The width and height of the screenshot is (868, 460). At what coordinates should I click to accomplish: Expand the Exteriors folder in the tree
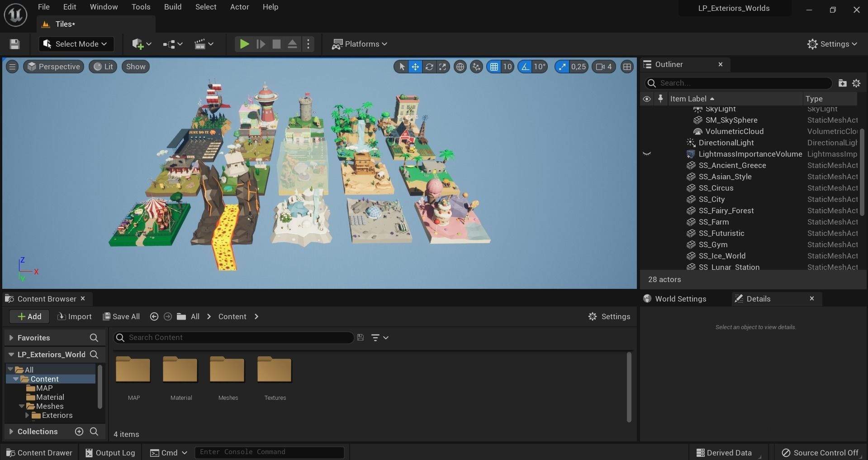point(27,415)
